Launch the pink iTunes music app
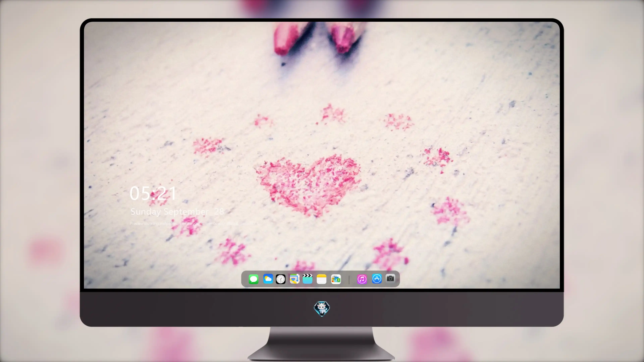644x362 pixels. tap(362, 279)
